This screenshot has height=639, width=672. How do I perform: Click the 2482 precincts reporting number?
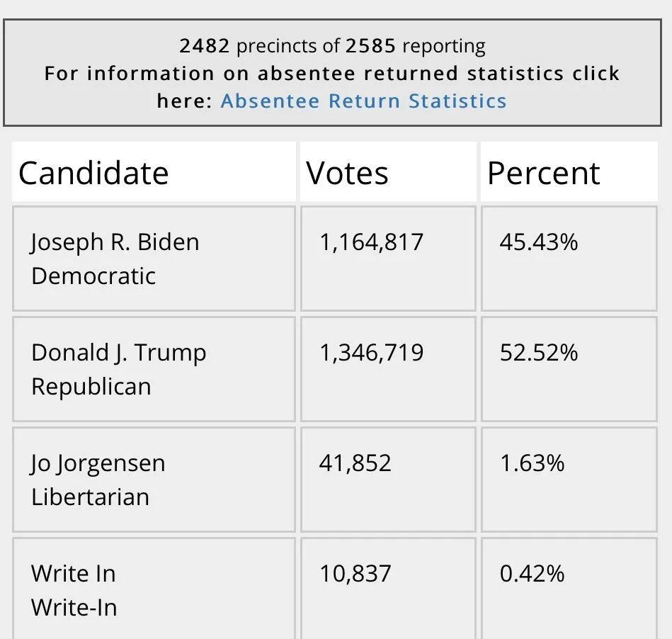tap(205, 47)
